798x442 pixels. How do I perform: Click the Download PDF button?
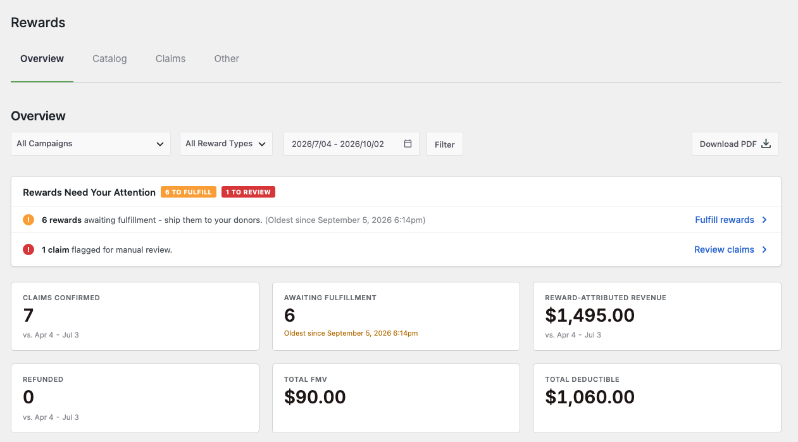735,144
